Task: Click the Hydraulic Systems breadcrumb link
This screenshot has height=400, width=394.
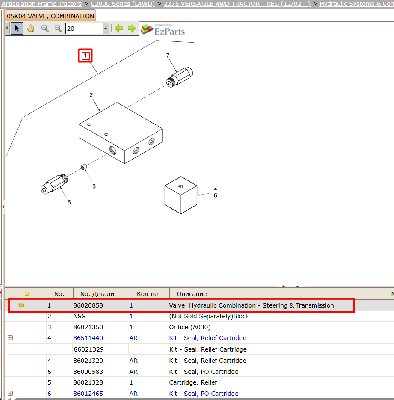Action: (357, 4)
